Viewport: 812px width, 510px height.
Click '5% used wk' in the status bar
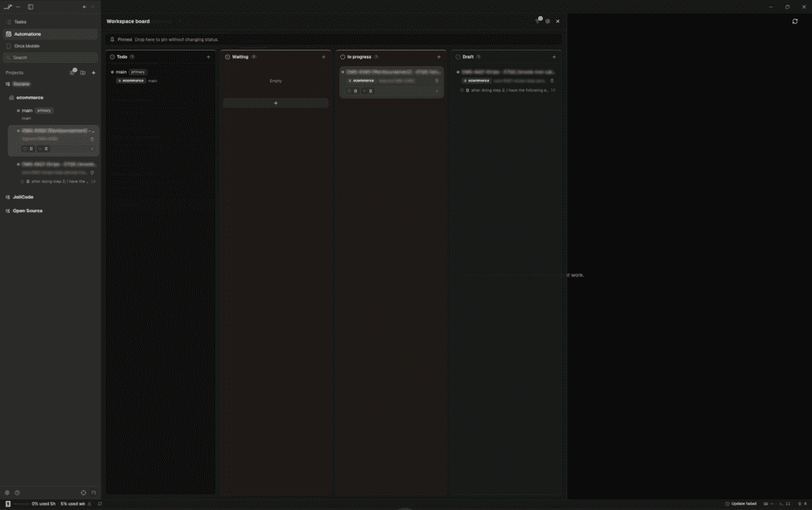click(x=73, y=503)
